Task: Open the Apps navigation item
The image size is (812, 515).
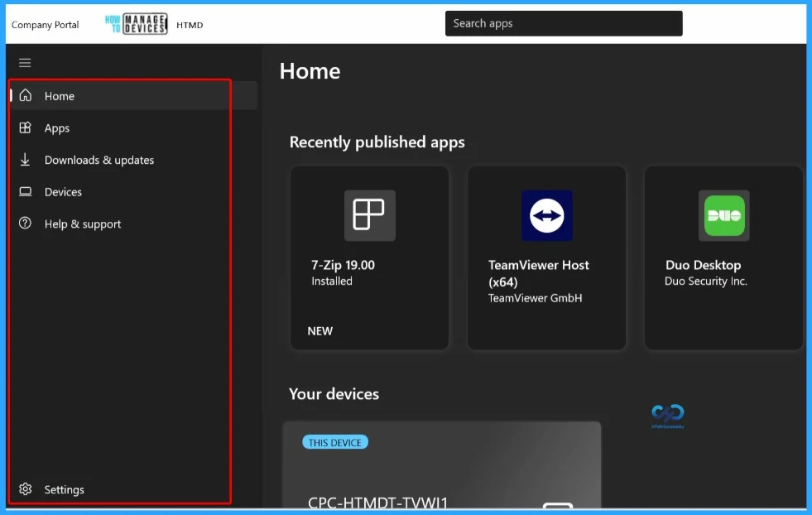Action: (x=133, y=128)
